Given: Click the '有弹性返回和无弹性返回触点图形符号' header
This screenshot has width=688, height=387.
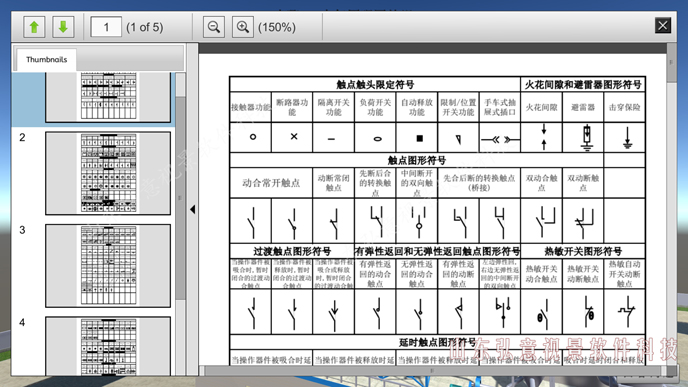Looking at the screenshot, I should pos(437,251).
